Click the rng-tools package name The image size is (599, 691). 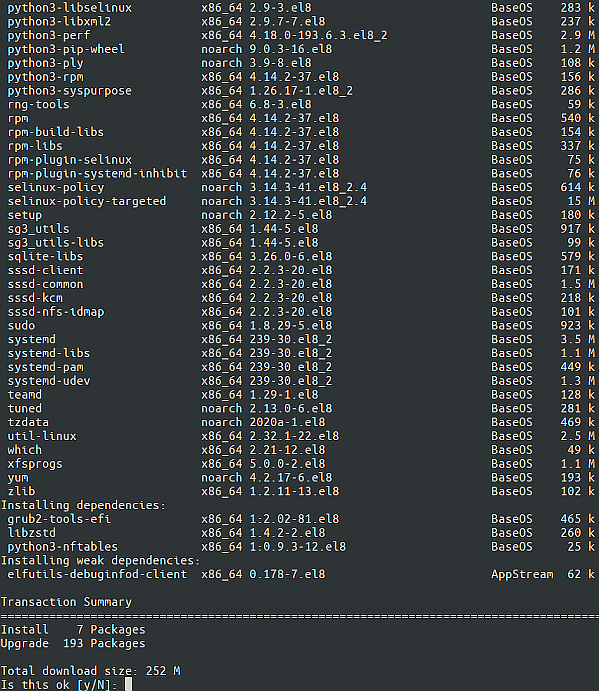tap(38, 104)
